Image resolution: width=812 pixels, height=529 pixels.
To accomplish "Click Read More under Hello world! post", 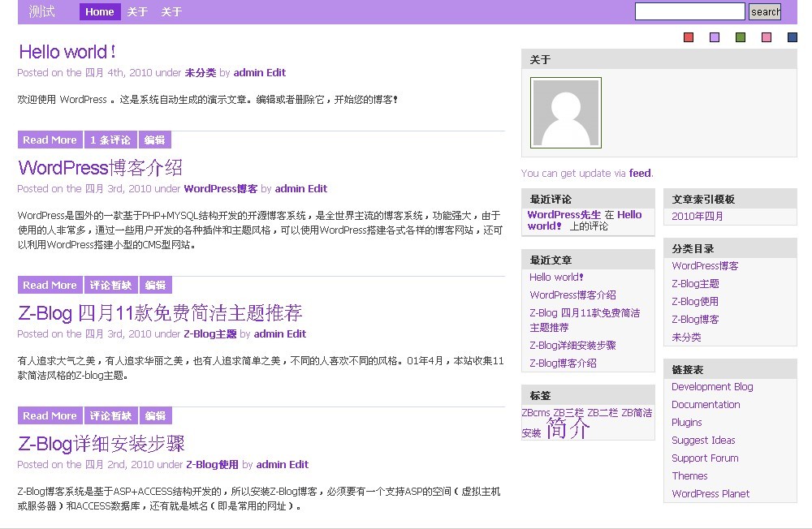I will (x=50, y=140).
